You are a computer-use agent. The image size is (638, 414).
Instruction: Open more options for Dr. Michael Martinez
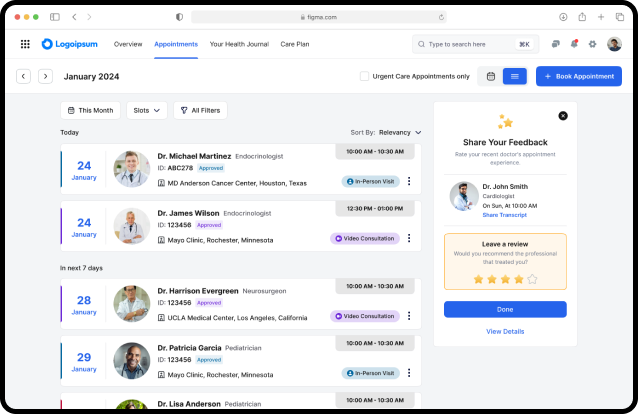(409, 181)
